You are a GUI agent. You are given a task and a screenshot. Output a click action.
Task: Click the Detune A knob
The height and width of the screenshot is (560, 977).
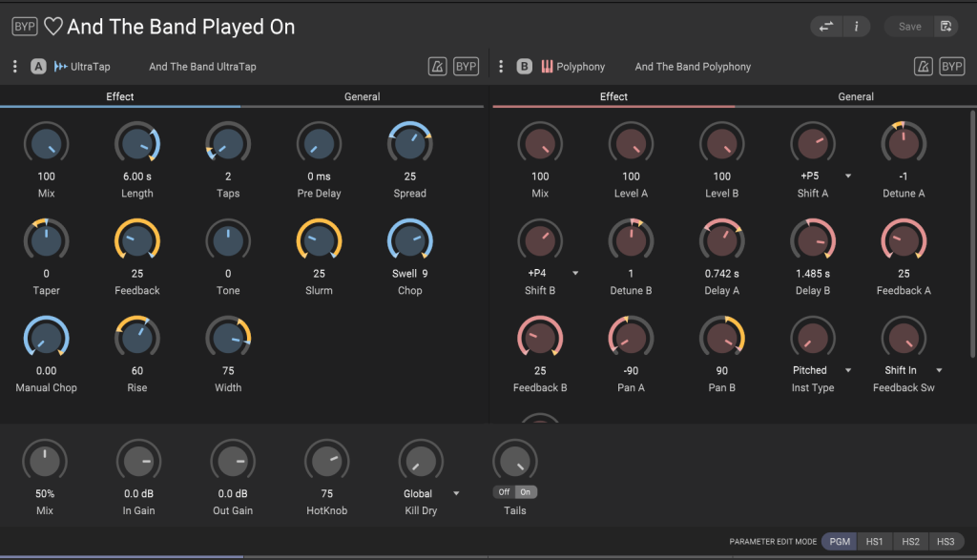[904, 144]
